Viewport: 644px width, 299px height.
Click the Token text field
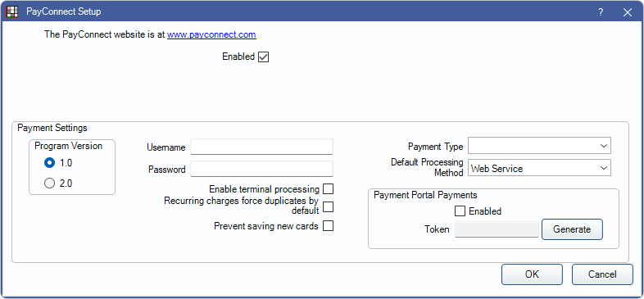(x=497, y=229)
